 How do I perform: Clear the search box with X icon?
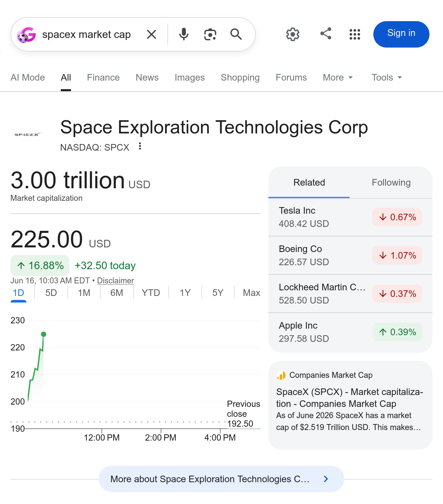point(152,34)
